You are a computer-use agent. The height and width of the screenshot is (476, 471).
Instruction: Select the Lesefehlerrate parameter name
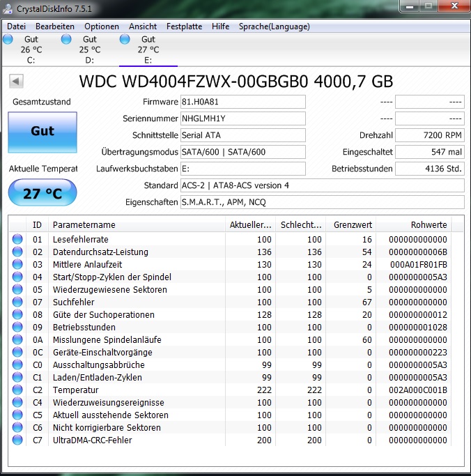80,240
